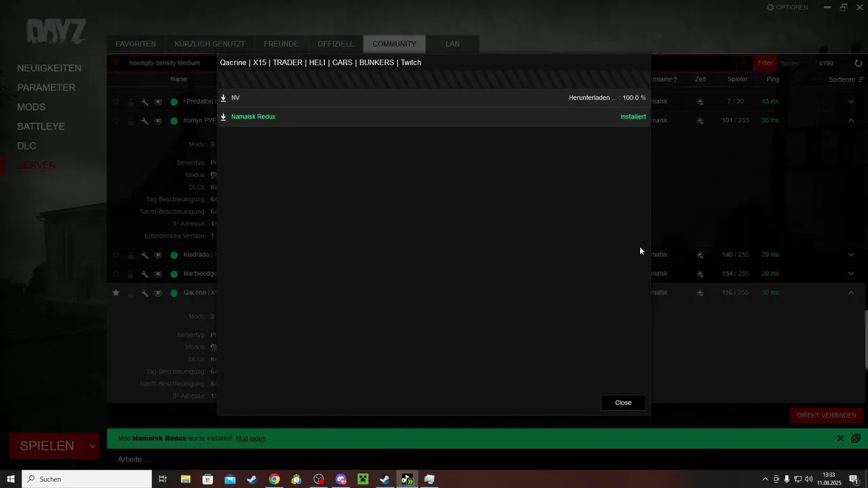Screen dimensions: 868x488
Task: Toggle favorite star for Marbleedge server
Action: [x=116, y=274]
